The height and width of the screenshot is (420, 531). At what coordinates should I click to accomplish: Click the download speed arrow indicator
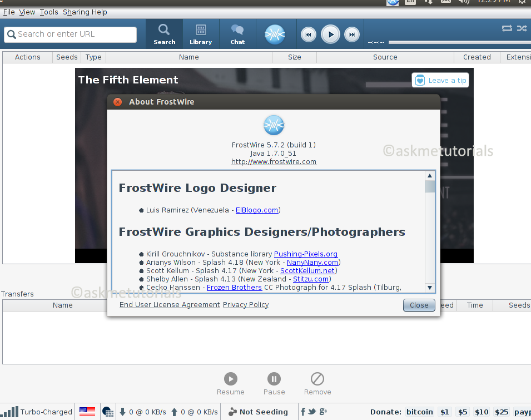click(122, 412)
